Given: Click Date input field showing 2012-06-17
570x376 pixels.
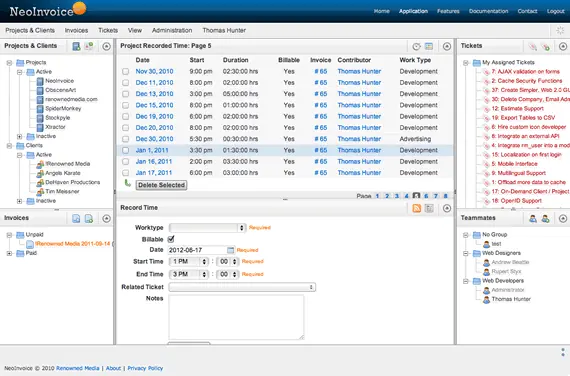Looking at the screenshot, I should tap(197, 250).
